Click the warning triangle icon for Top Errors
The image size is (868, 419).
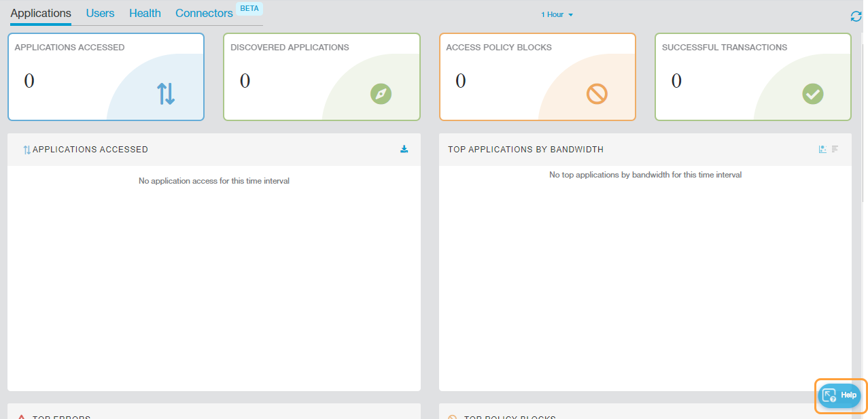(22, 417)
